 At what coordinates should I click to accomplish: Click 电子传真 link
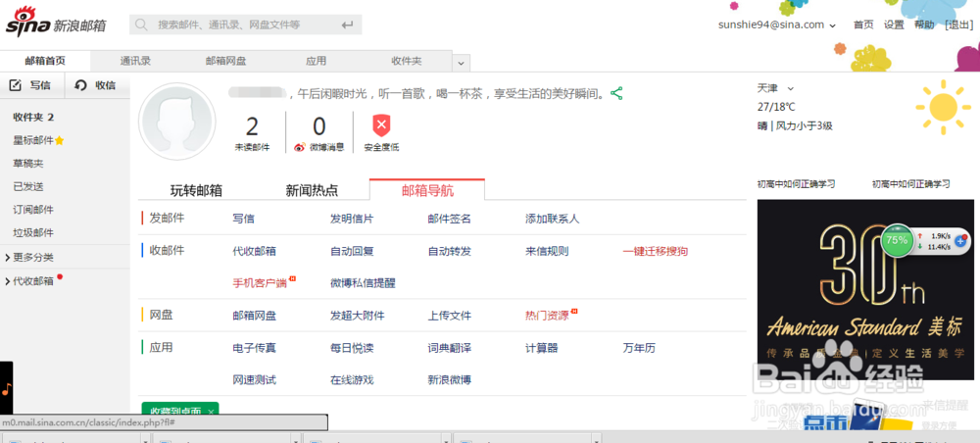[254, 348]
